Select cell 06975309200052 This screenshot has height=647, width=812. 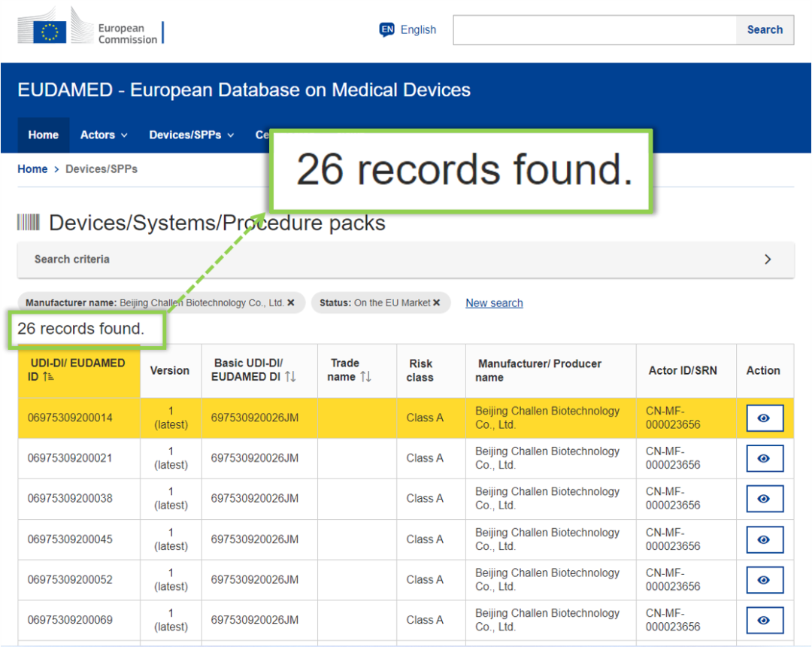(x=79, y=580)
